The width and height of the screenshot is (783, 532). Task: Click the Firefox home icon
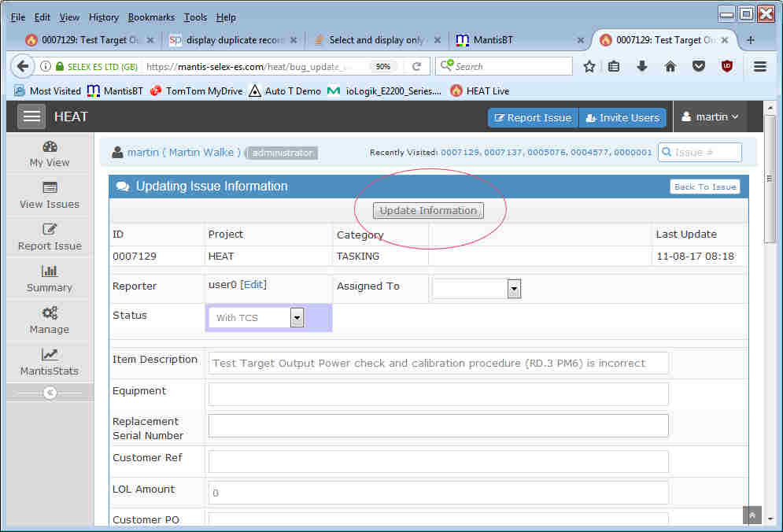pyautogui.click(x=670, y=67)
